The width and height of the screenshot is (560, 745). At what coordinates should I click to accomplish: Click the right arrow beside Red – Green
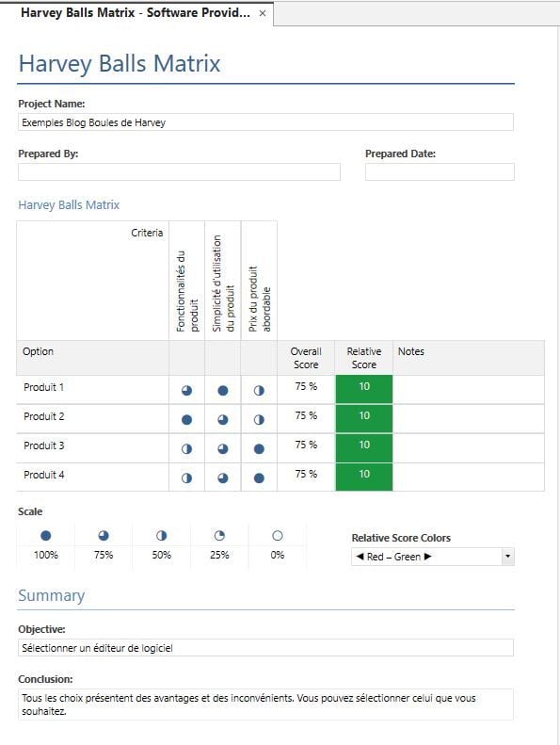pyautogui.click(x=428, y=557)
